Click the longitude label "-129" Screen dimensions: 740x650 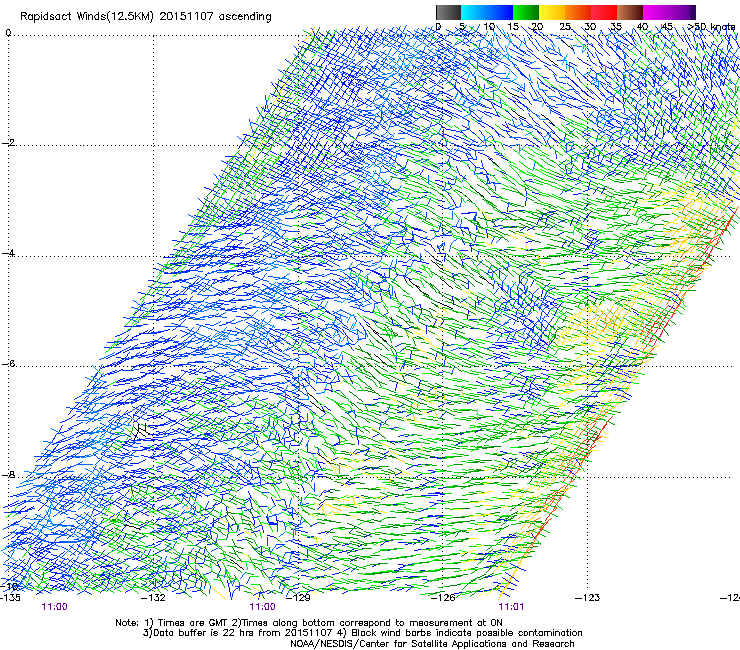[x=299, y=598]
